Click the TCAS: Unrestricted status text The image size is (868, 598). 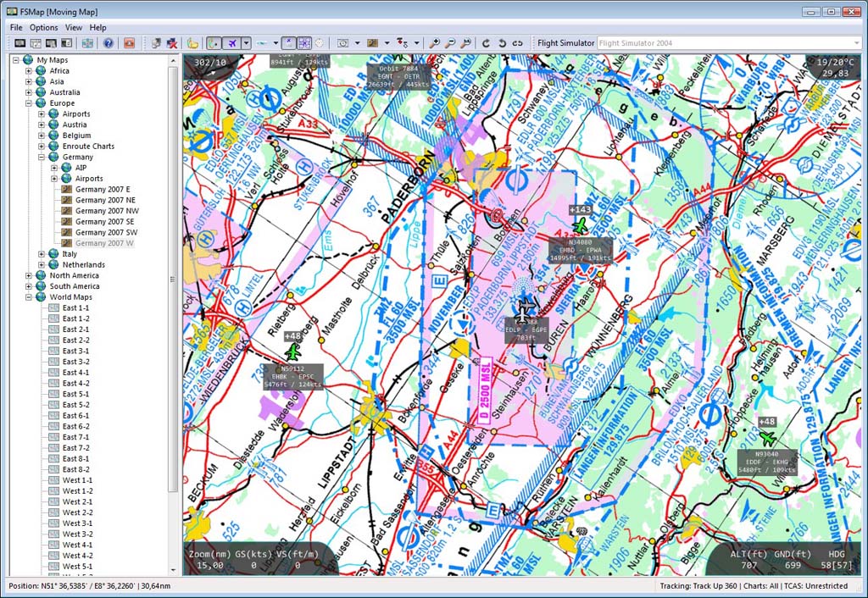tap(815, 586)
